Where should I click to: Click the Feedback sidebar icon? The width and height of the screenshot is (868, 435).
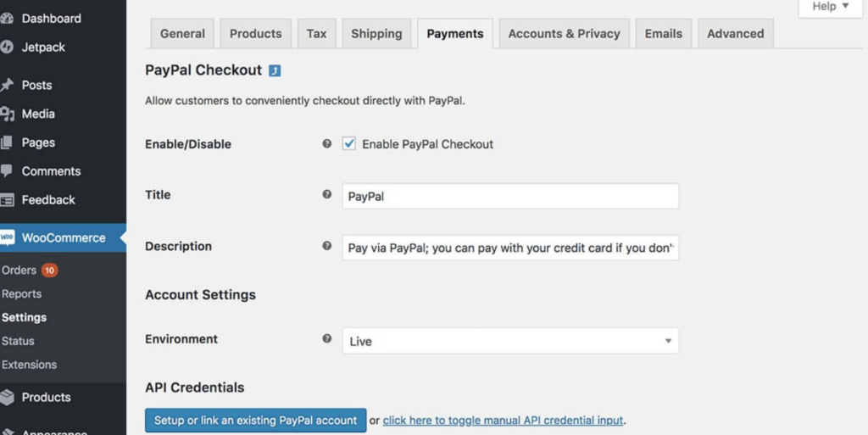click(x=8, y=200)
